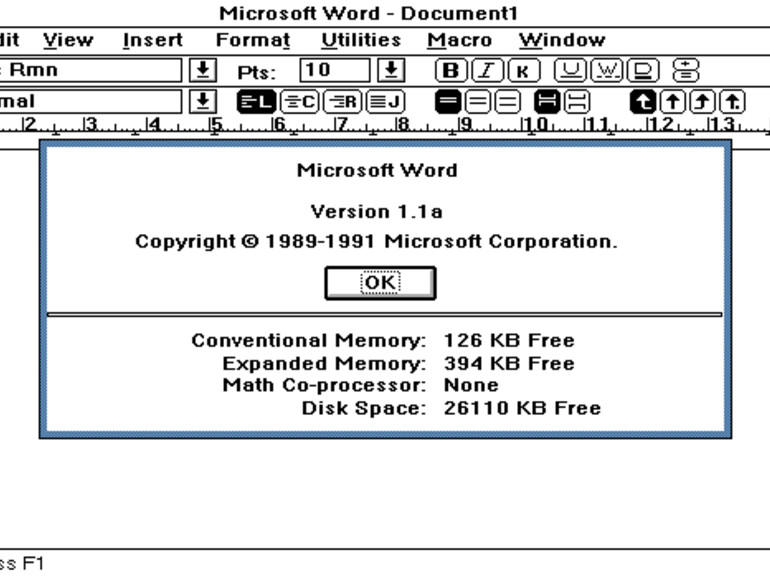Select Centered paragraph alignment (C)
Viewport: 770px width, 578px height.
[x=300, y=102]
